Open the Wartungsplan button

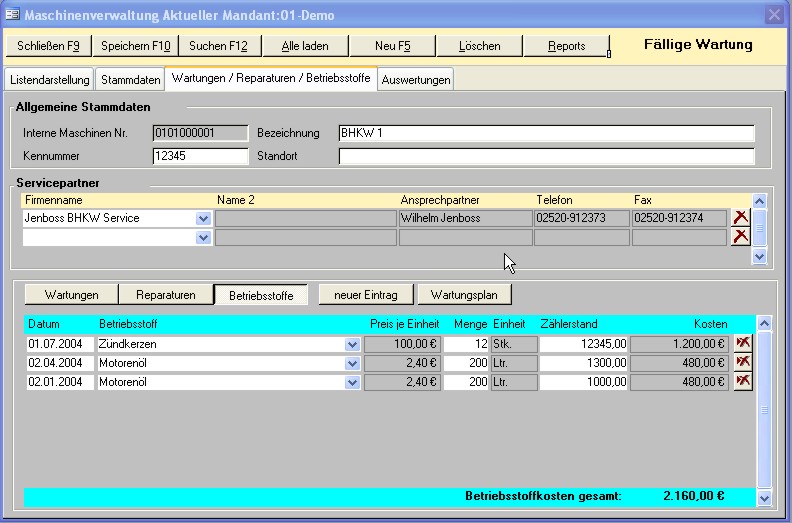pos(464,295)
